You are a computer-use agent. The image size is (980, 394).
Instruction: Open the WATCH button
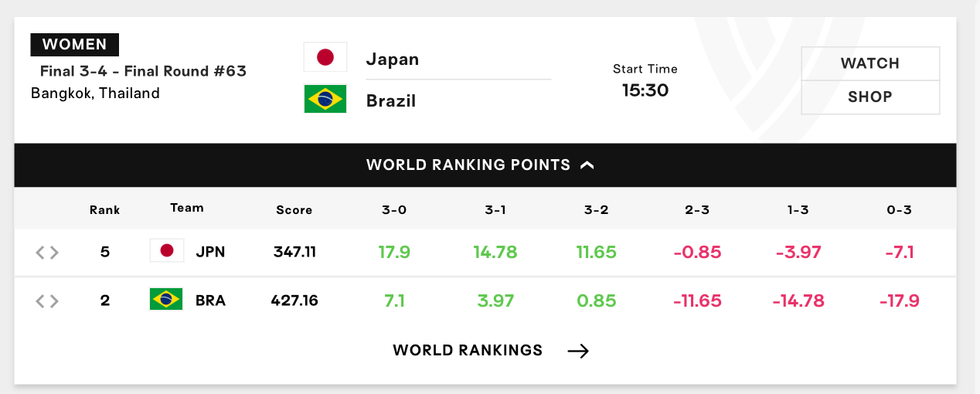click(x=870, y=63)
